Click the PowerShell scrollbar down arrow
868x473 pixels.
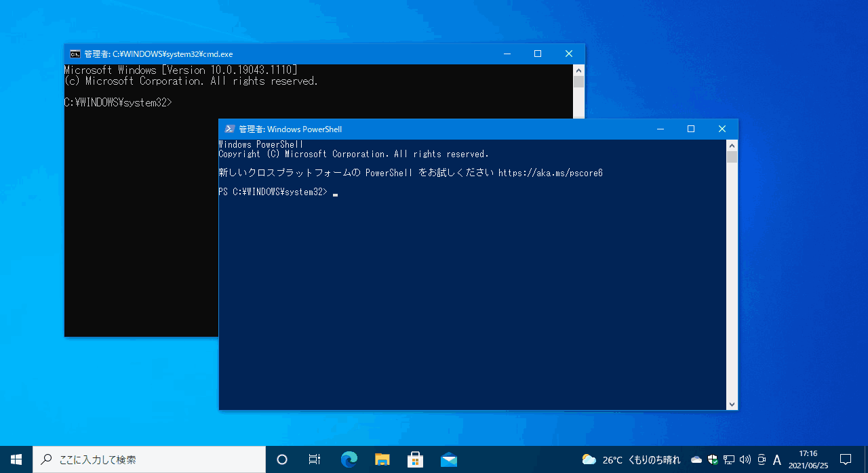coord(732,404)
